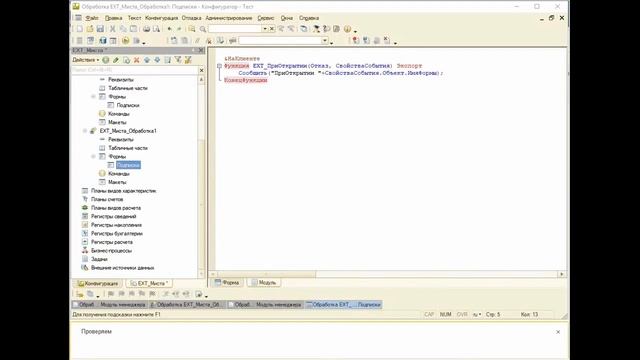640x360 pixels.
Task: Move item up with the blue up arrow
Action: [147, 60]
